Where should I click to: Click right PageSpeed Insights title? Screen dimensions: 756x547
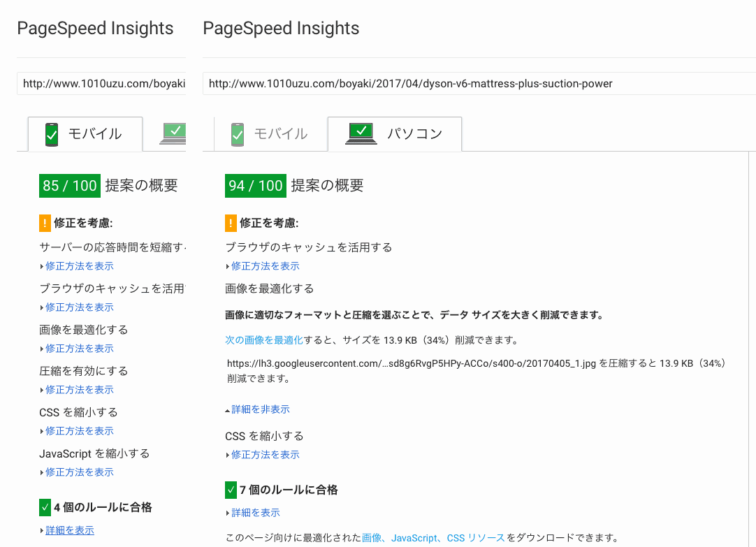(x=281, y=29)
